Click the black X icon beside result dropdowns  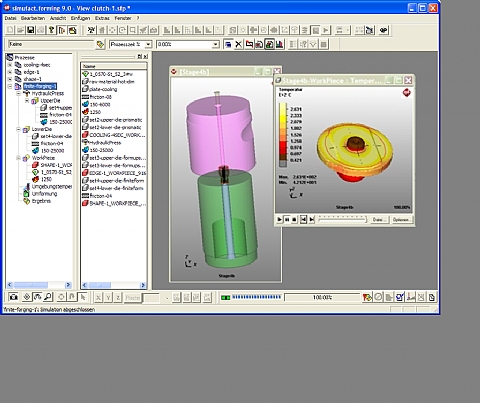238,44
